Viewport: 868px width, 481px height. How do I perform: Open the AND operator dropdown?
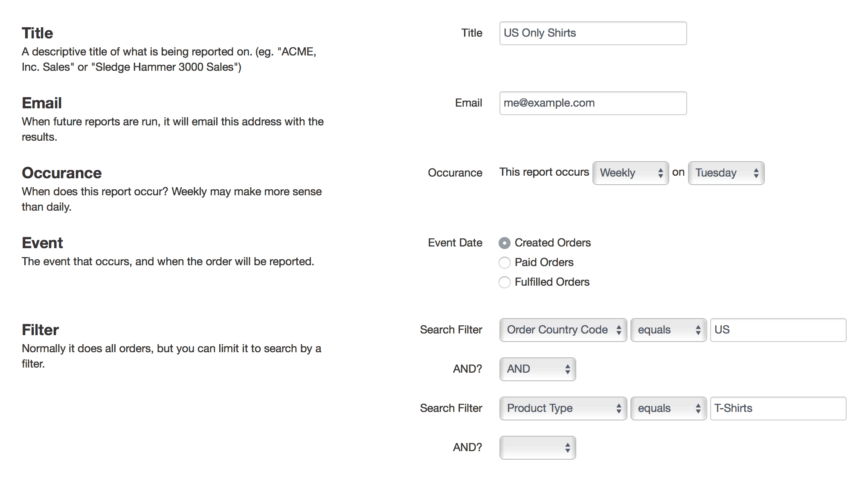pyautogui.click(x=537, y=369)
